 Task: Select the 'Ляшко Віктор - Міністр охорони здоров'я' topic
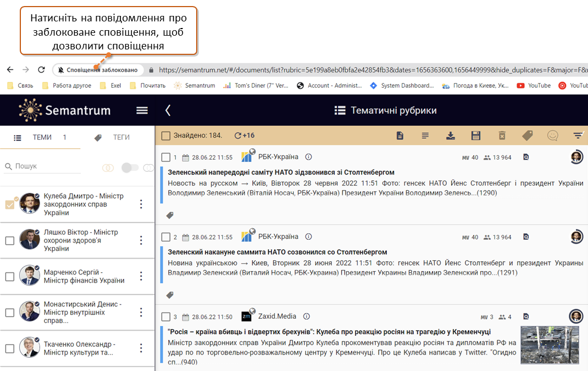(x=81, y=240)
